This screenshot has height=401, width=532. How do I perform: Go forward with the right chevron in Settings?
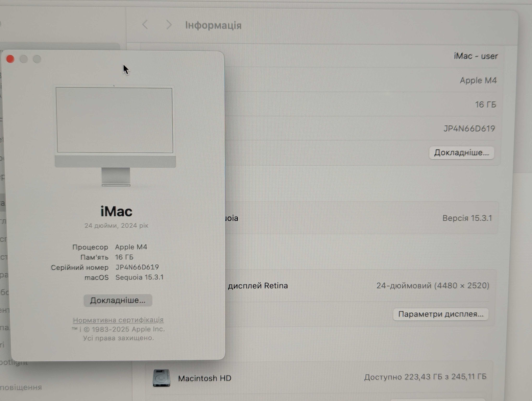pos(169,25)
